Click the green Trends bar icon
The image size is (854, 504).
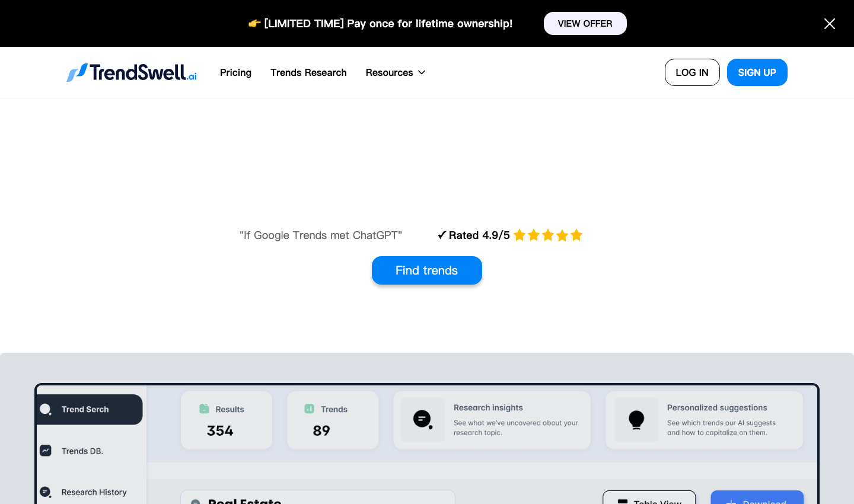[x=309, y=409]
